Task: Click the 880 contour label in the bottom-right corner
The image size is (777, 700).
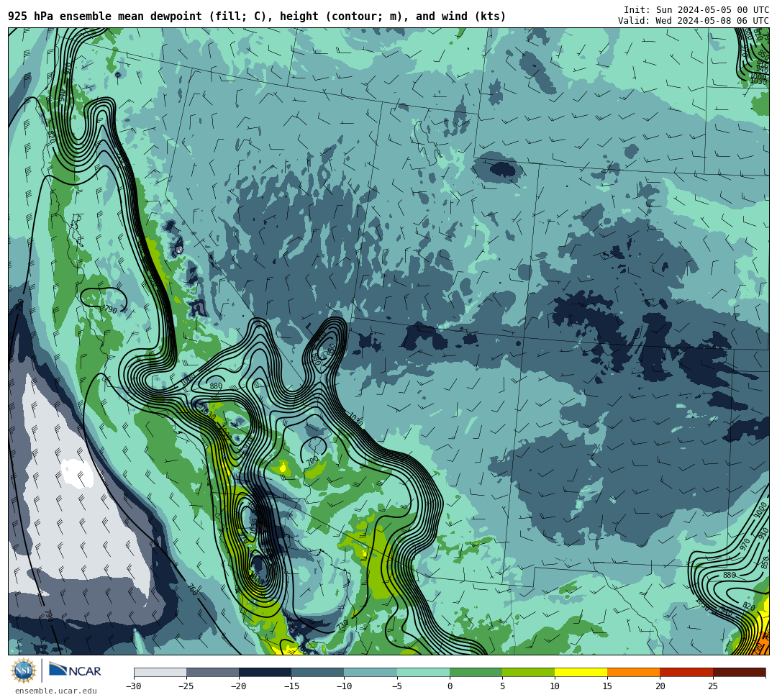Action: pos(729,575)
